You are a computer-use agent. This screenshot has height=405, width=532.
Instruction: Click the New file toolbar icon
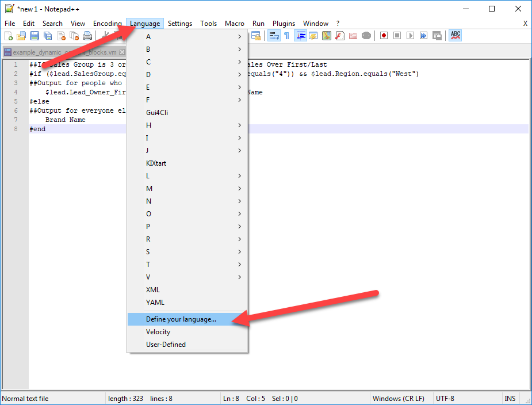pos(9,36)
